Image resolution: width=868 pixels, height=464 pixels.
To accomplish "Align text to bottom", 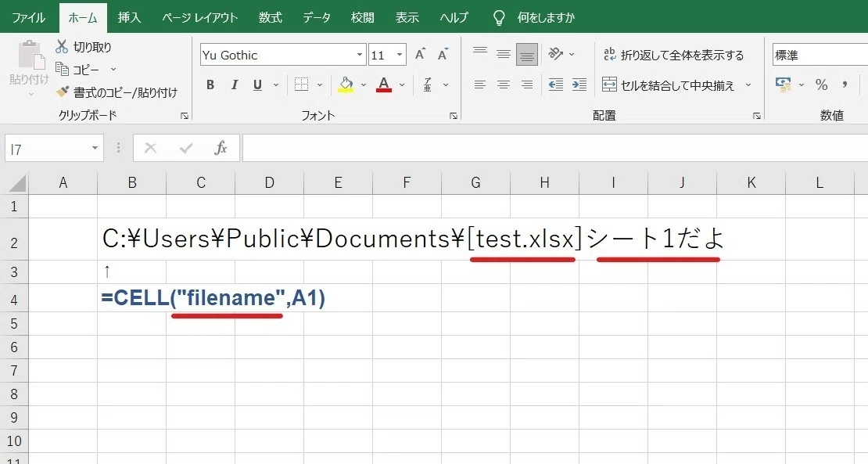I will click(527, 54).
